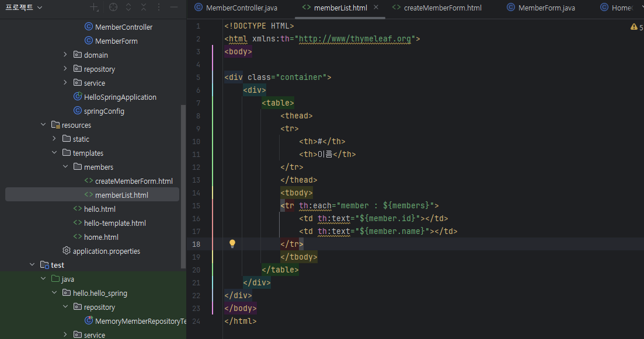Click the warning indicator showing 5 problems

click(x=637, y=27)
